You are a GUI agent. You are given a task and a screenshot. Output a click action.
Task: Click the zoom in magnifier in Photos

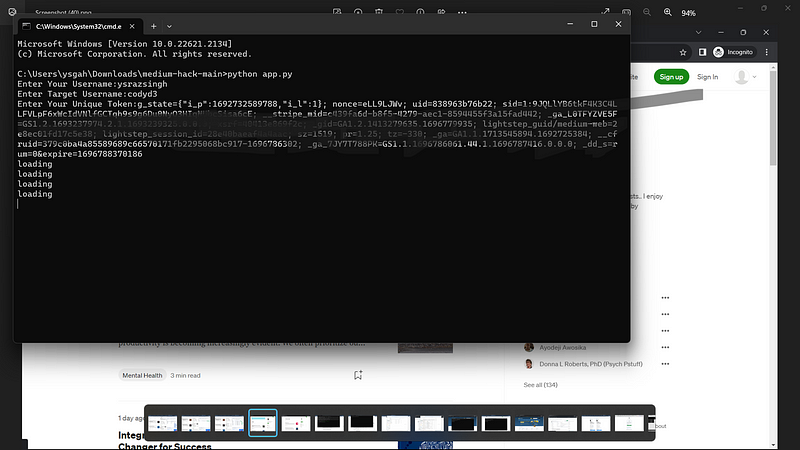coord(667,12)
